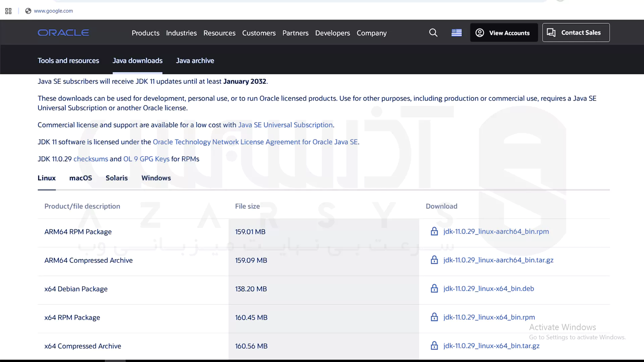Image resolution: width=644 pixels, height=362 pixels.
Task: Click the View Accounts button
Action: coord(503,33)
